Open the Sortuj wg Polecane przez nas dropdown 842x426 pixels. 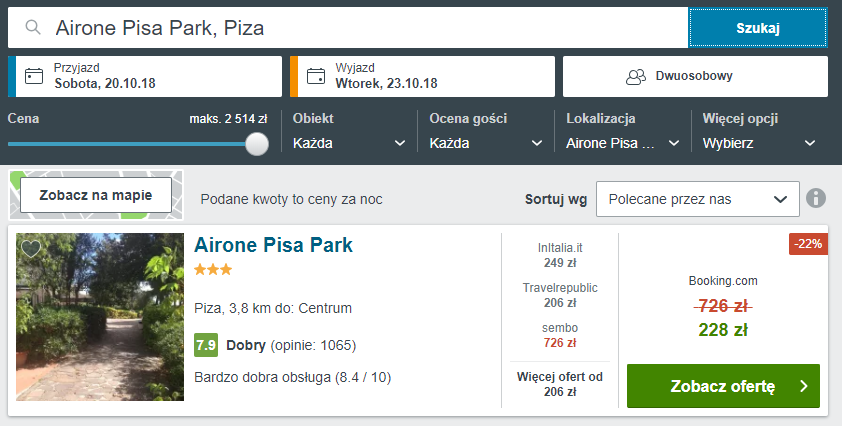(x=698, y=199)
